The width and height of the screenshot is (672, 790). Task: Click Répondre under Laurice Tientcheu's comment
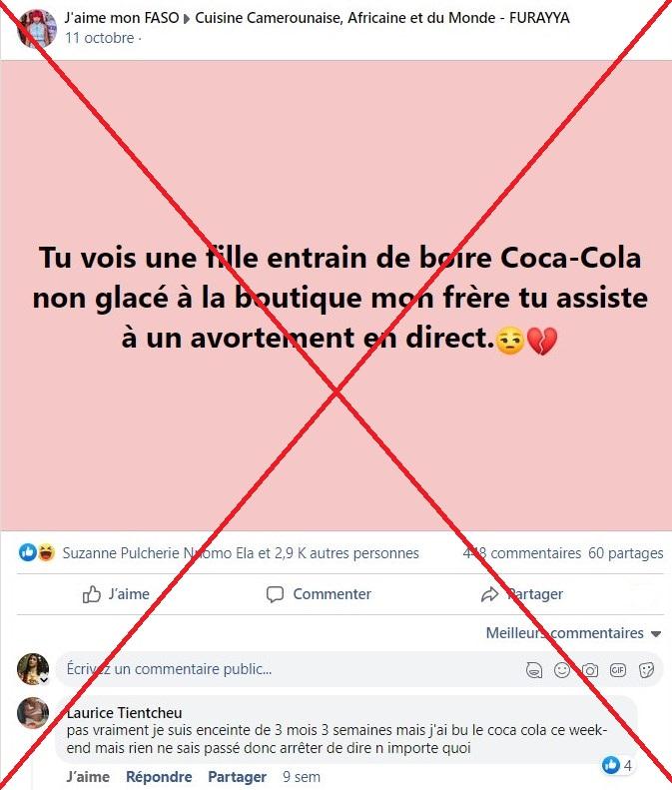click(x=159, y=777)
